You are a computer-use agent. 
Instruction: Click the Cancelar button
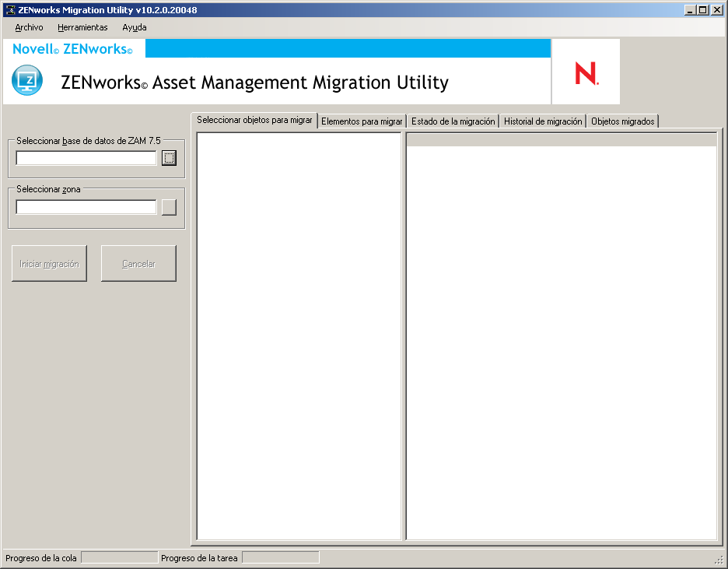138,263
